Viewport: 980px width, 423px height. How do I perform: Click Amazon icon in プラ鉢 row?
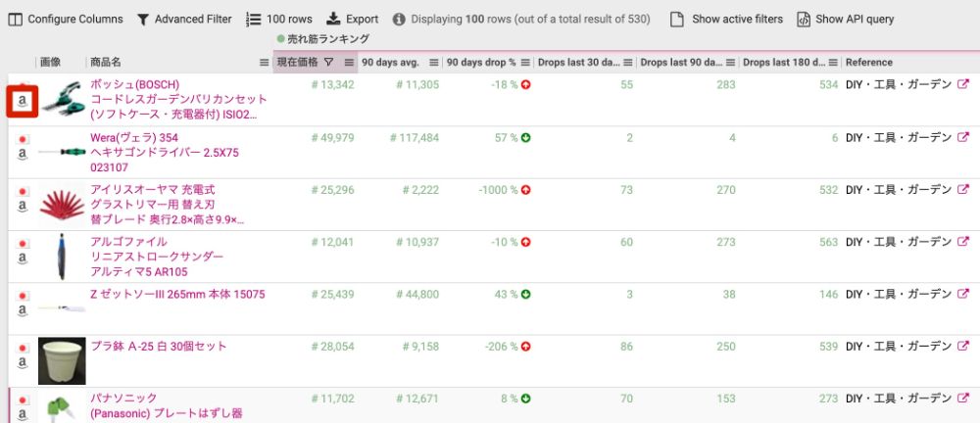[23, 362]
